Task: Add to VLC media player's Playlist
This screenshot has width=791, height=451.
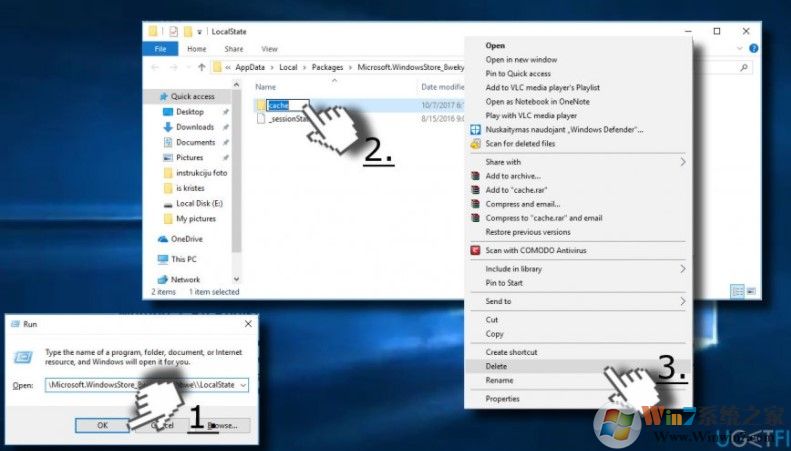Action: click(x=542, y=87)
